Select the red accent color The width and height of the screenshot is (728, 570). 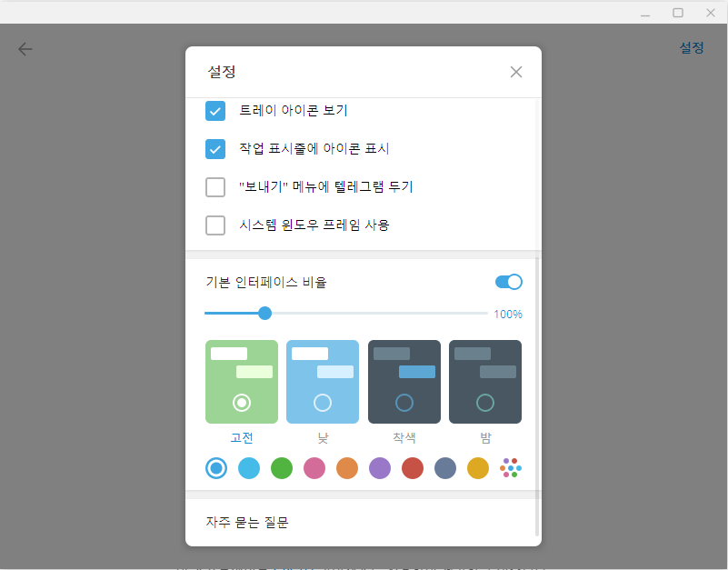click(x=413, y=468)
